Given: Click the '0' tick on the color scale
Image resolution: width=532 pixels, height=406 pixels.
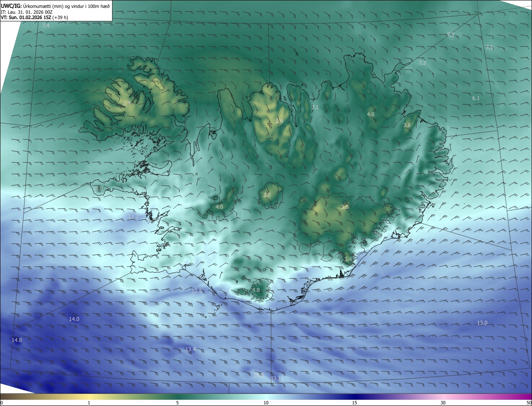Looking at the screenshot, I should click(1, 403).
